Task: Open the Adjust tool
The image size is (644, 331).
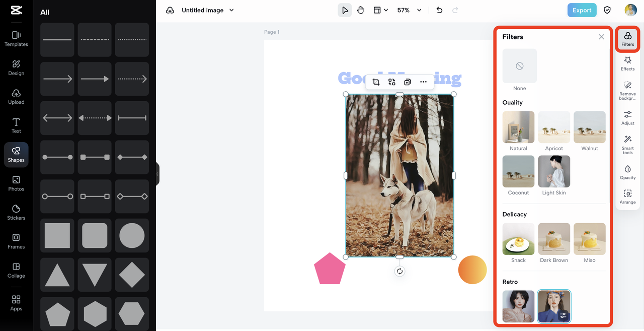Action: pos(627,118)
